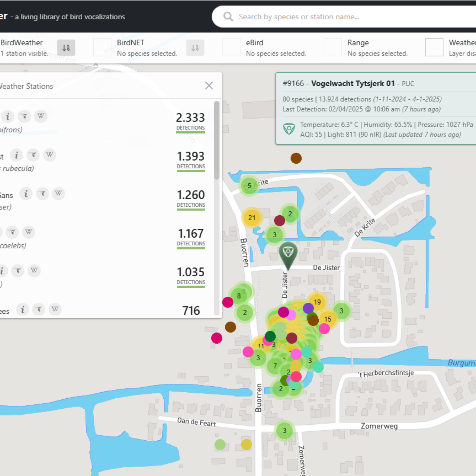
Task: Open info icon in rubecula 1.393 row
Action: (x=16, y=155)
